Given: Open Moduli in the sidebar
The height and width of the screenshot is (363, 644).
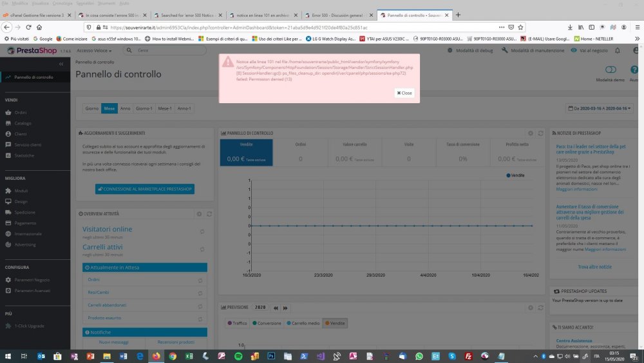Looking at the screenshot, I should tap(21, 191).
